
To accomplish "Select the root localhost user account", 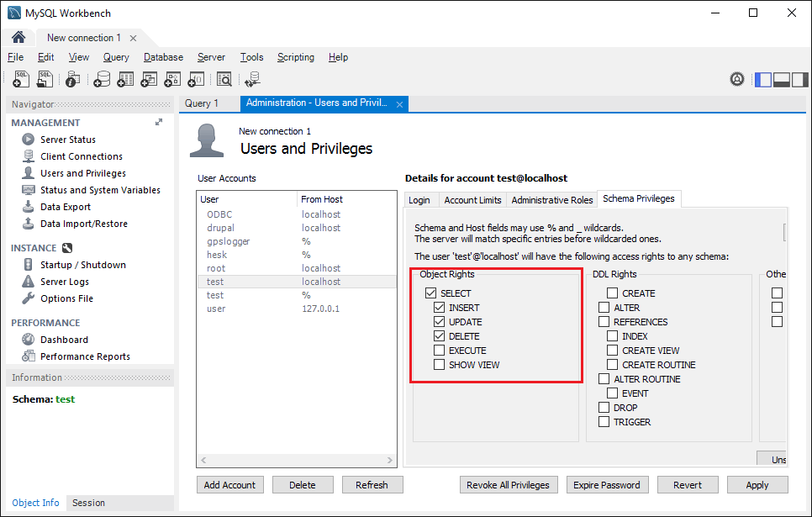I will point(297,268).
